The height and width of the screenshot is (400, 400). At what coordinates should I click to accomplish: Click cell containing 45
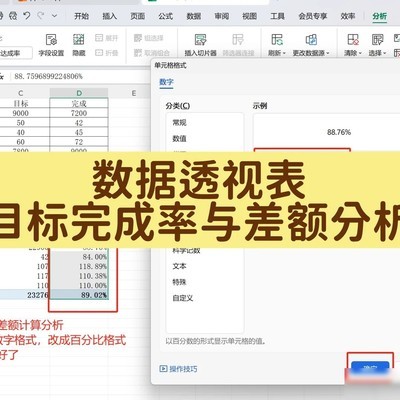coord(79,132)
